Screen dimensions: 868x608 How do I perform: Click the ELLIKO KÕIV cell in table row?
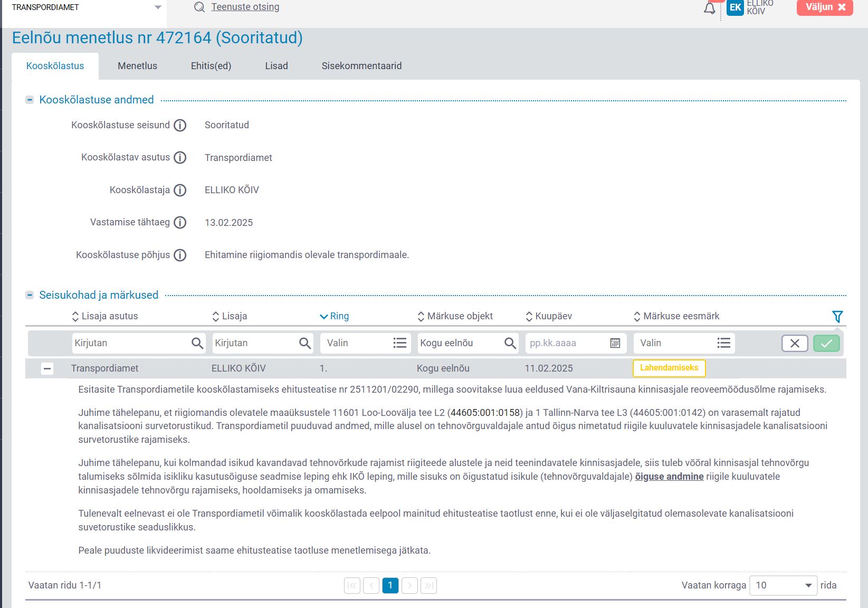coord(239,368)
